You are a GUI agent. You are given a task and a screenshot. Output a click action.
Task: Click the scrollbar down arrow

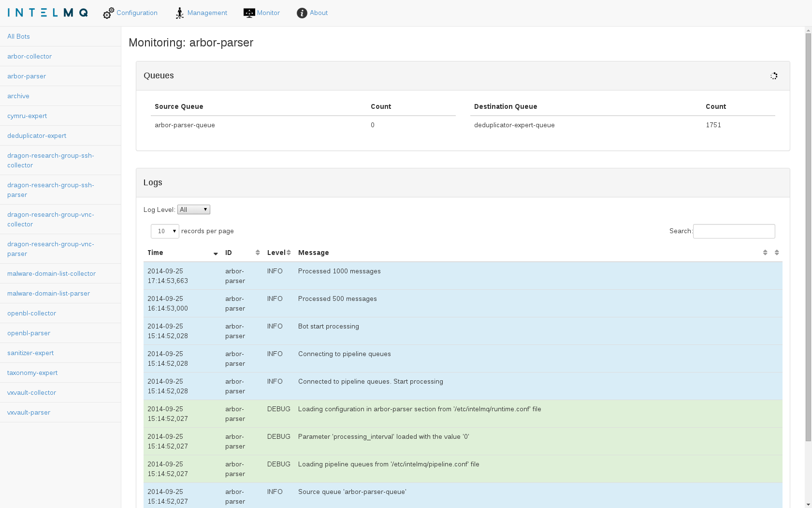pos(808,505)
